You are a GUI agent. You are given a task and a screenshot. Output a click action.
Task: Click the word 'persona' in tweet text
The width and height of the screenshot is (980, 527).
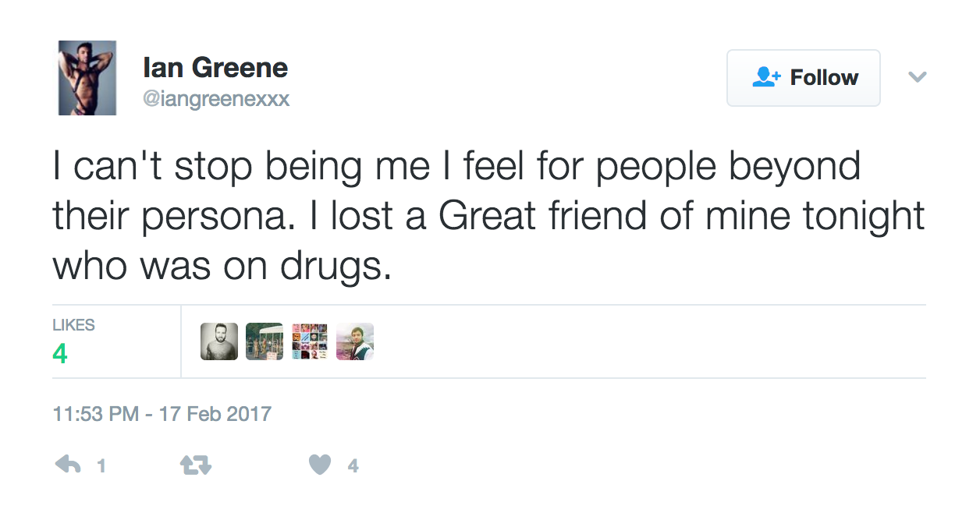(x=226, y=218)
